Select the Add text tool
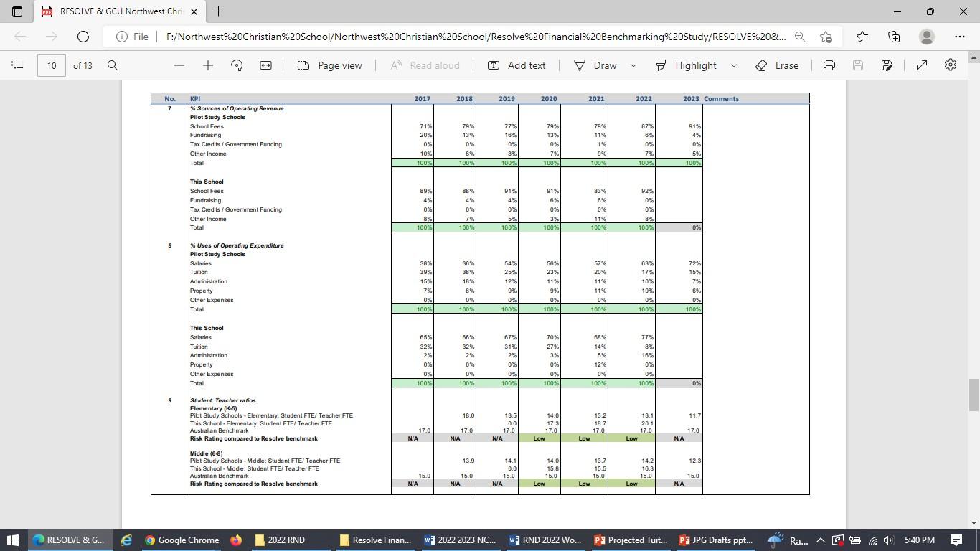 coord(517,65)
